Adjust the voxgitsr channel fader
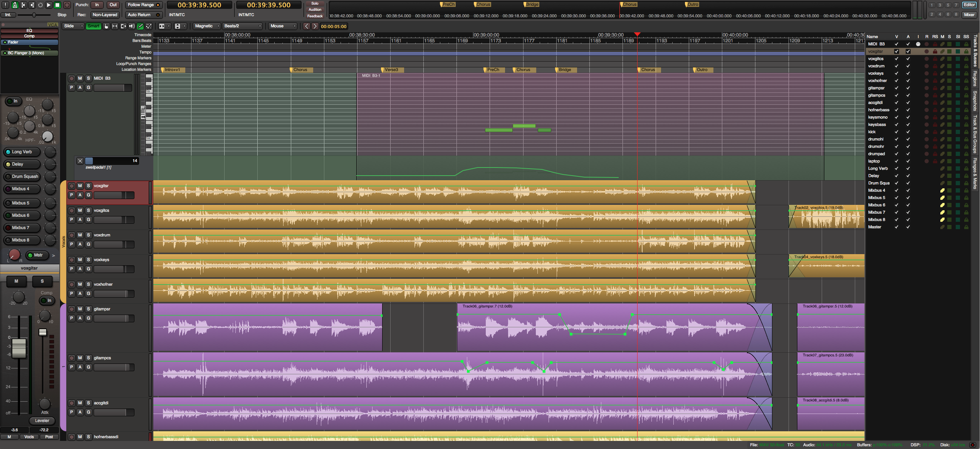The width and height of the screenshot is (980, 449). click(x=19, y=348)
